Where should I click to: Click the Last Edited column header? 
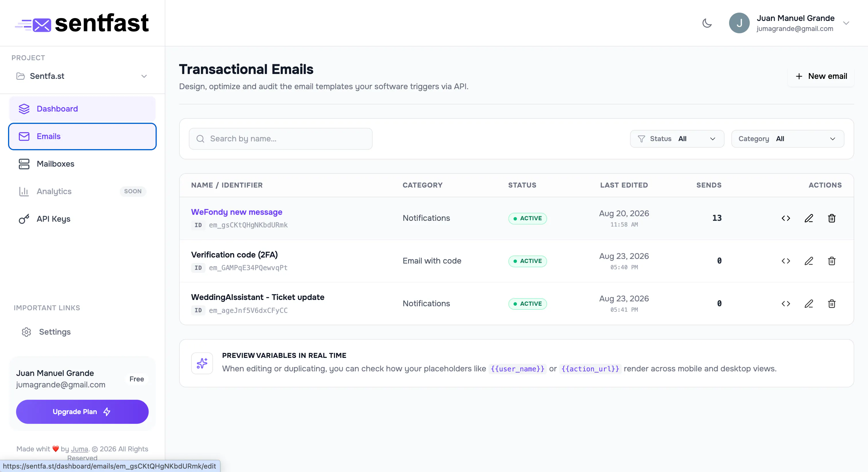[624, 185]
